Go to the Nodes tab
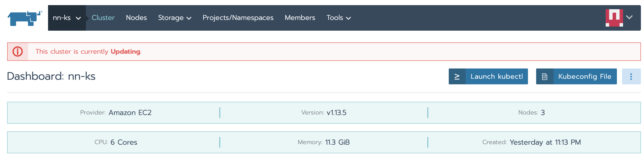Screen dimensions: 644x161 pyautogui.click(x=136, y=18)
